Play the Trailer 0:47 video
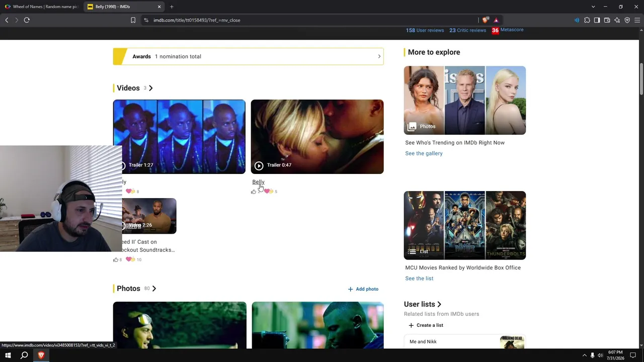Screen dimensions: 644x362 (317, 137)
